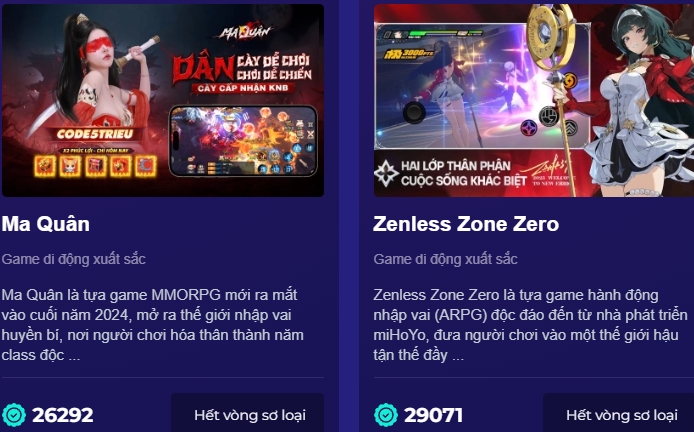The width and height of the screenshot is (694, 432).
Task: Open the Ma Quân banner image
Action: 163,100
